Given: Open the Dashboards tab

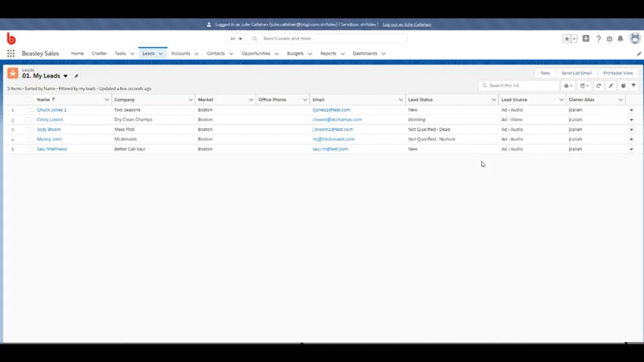Looking at the screenshot, I should (x=365, y=53).
